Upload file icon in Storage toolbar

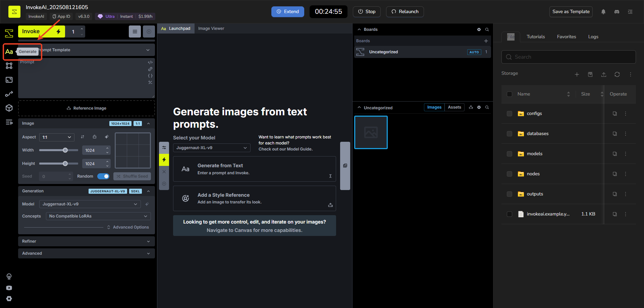tap(604, 74)
